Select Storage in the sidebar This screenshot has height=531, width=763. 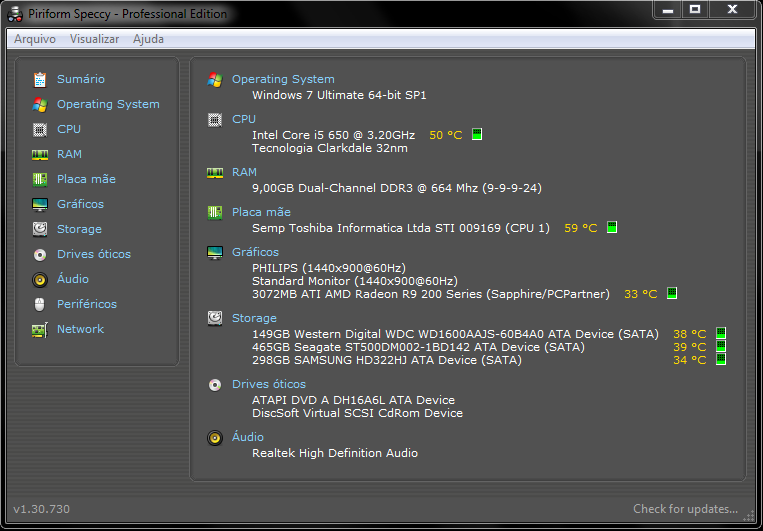(x=79, y=229)
